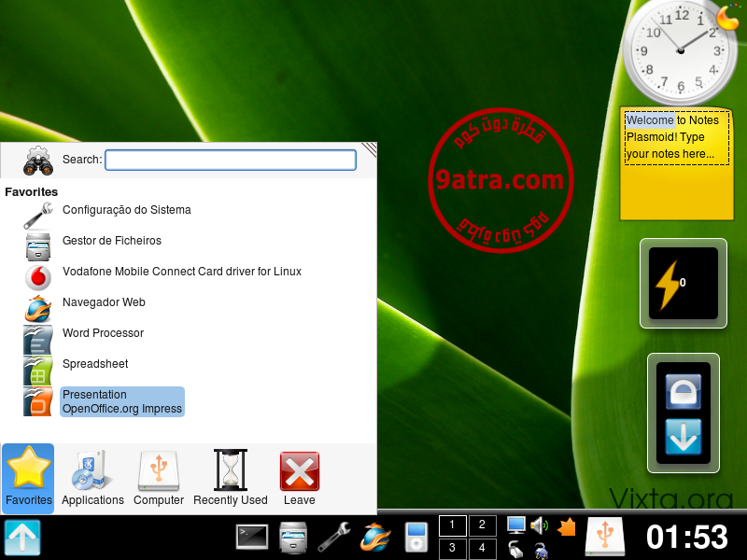This screenshot has width=747, height=560.
Task: Open the speaker volume tray icon
Action: click(540, 525)
